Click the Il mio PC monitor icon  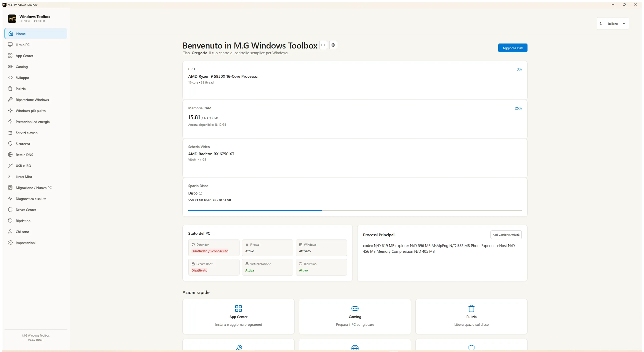click(x=10, y=44)
